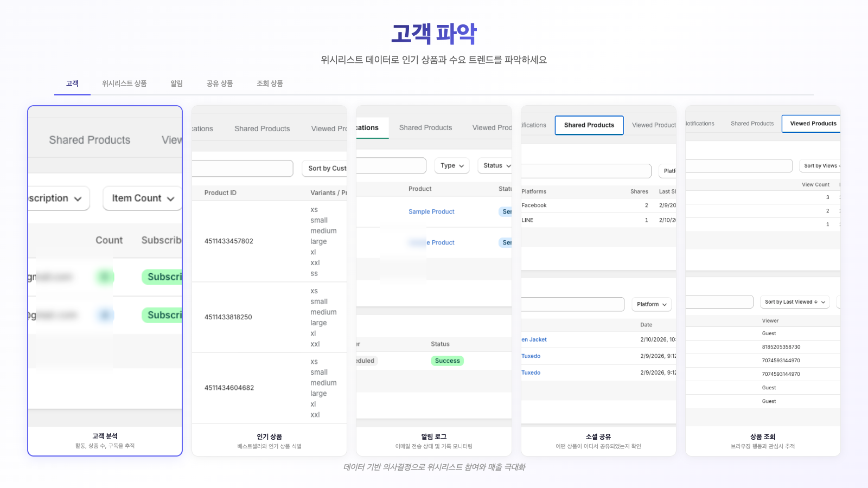Open the Platform dropdown

pos(651,304)
